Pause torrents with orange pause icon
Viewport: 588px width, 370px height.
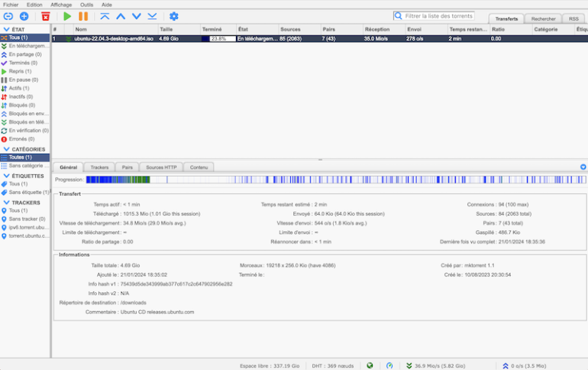click(x=83, y=16)
